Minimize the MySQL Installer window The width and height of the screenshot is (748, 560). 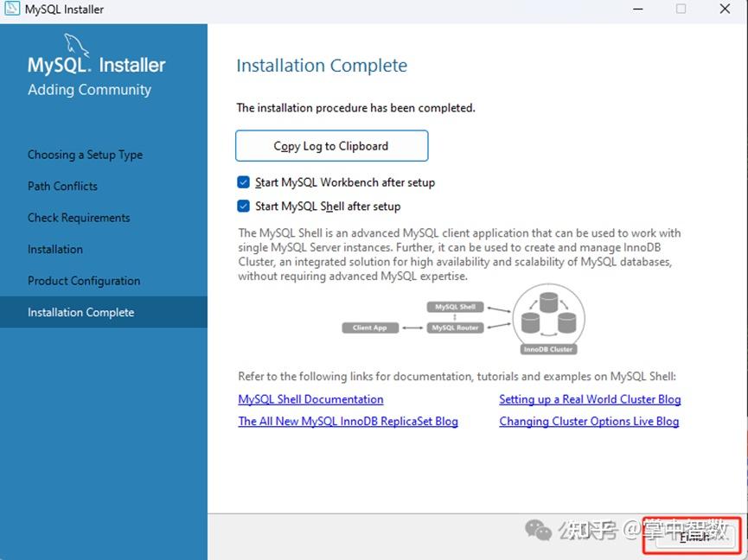638,9
